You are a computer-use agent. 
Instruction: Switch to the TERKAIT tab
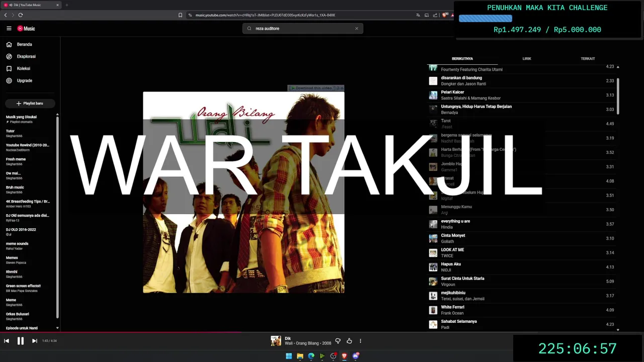[588, 59]
